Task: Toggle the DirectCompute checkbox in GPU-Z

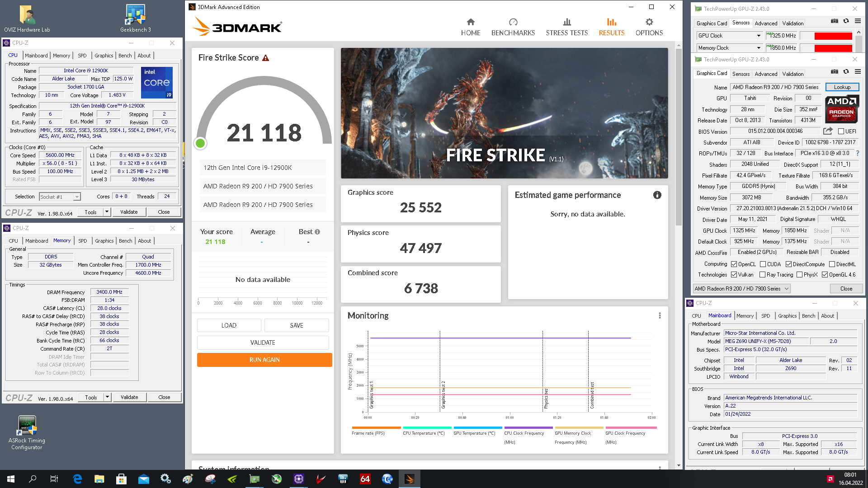Action: point(788,264)
